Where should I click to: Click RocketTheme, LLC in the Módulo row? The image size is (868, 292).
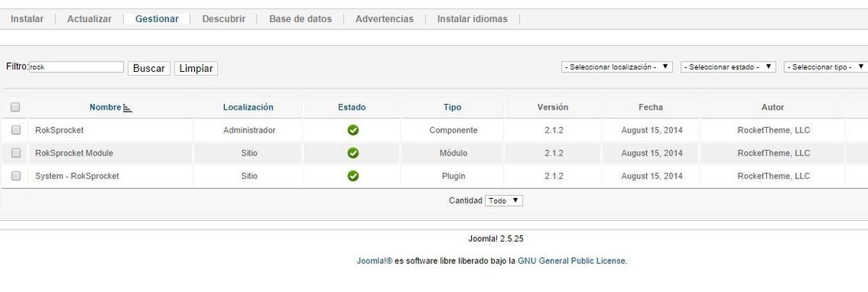(773, 153)
